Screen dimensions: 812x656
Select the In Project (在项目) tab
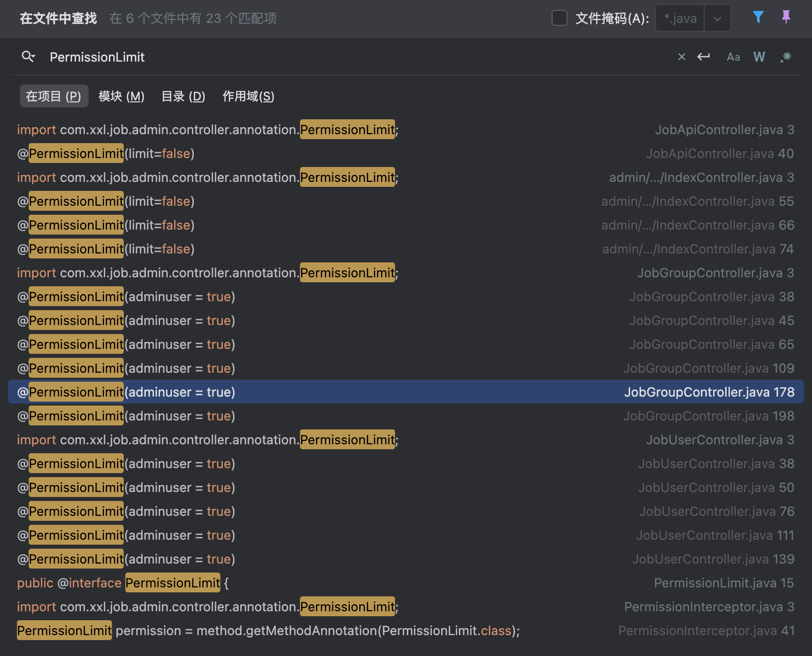point(54,96)
